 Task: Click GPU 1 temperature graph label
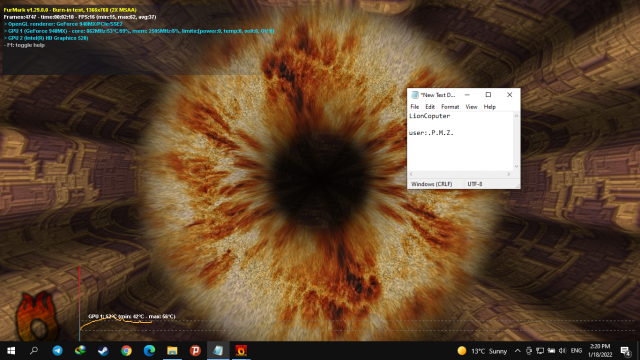pyautogui.click(x=131, y=316)
